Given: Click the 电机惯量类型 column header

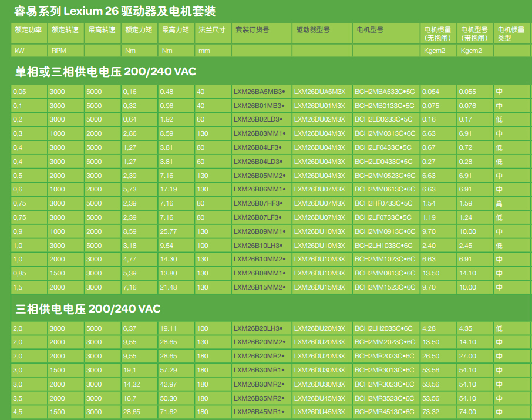Looking at the screenshot, I should tap(511, 33).
